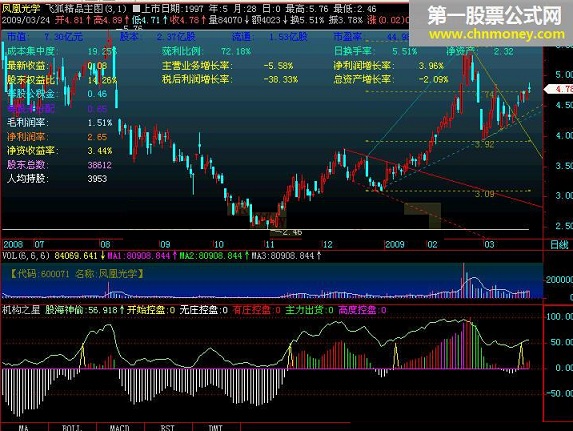The width and height of the screenshot is (573, 431).
Task: Click the 低4.71 low price readout
Action: click(149, 20)
